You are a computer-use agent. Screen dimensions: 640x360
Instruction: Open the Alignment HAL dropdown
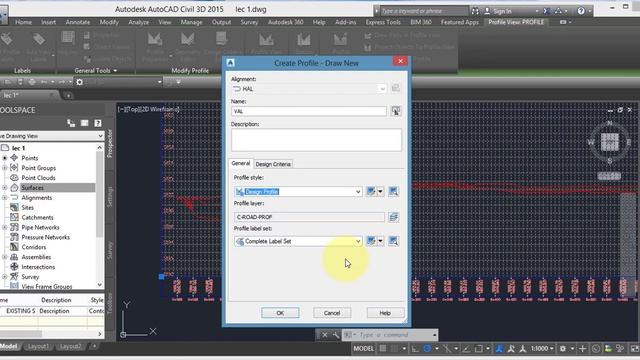[382, 89]
